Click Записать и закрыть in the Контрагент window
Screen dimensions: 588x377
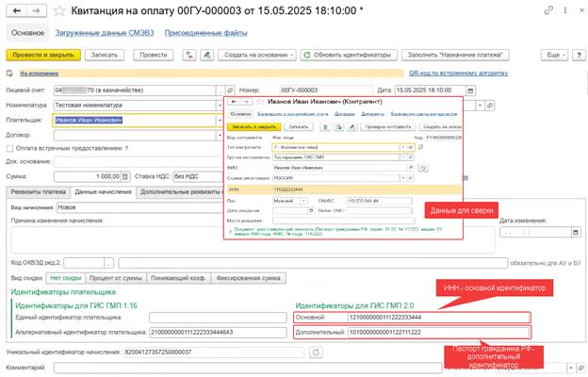[253, 127]
